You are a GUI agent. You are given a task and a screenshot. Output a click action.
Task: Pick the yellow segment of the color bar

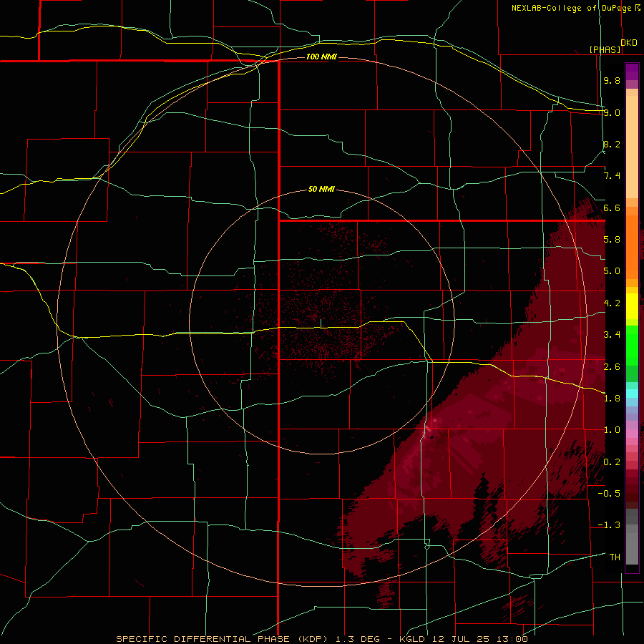click(632, 306)
